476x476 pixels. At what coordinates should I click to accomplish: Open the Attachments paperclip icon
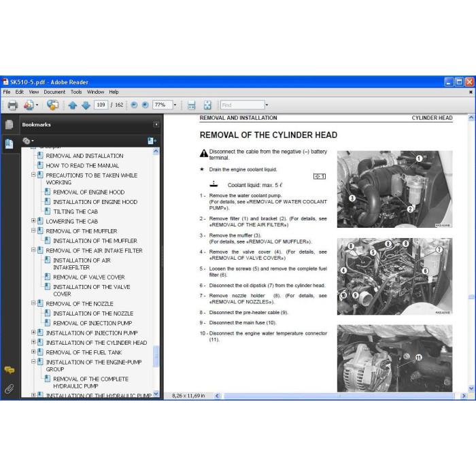[x=9, y=389]
